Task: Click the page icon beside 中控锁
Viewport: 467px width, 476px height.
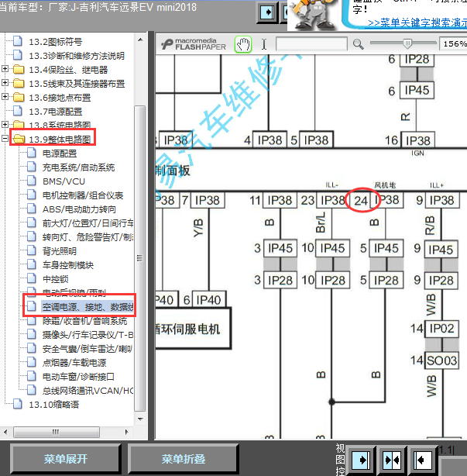Action: click(x=32, y=278)
